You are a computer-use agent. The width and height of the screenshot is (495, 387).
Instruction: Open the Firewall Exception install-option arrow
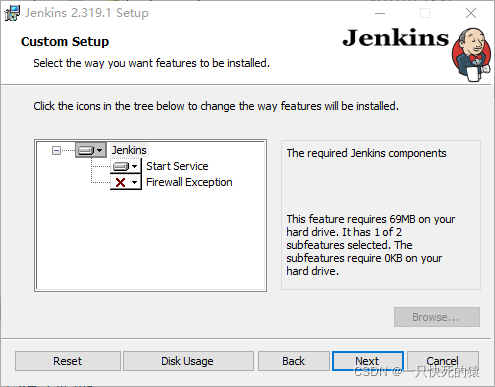pyautogui.click(x=134, y=182)
